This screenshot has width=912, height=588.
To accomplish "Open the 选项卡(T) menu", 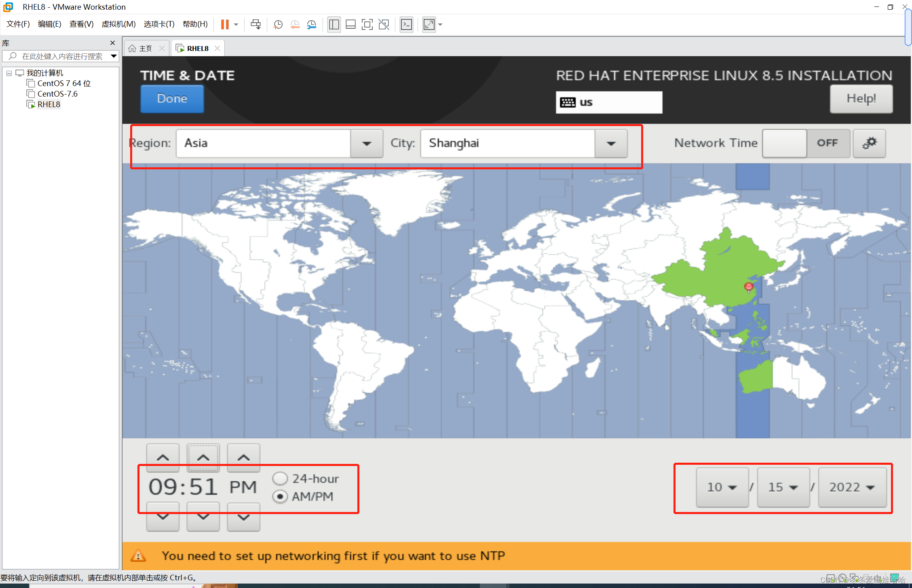I will click(x=159, y=24).
